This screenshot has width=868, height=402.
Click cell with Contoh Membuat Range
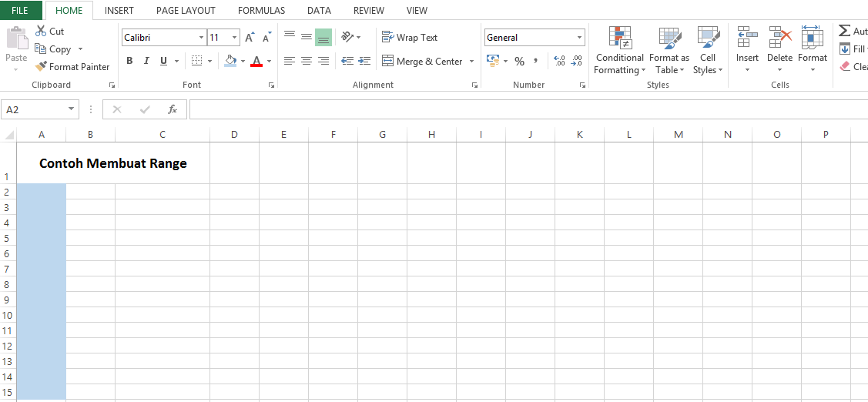113,162
